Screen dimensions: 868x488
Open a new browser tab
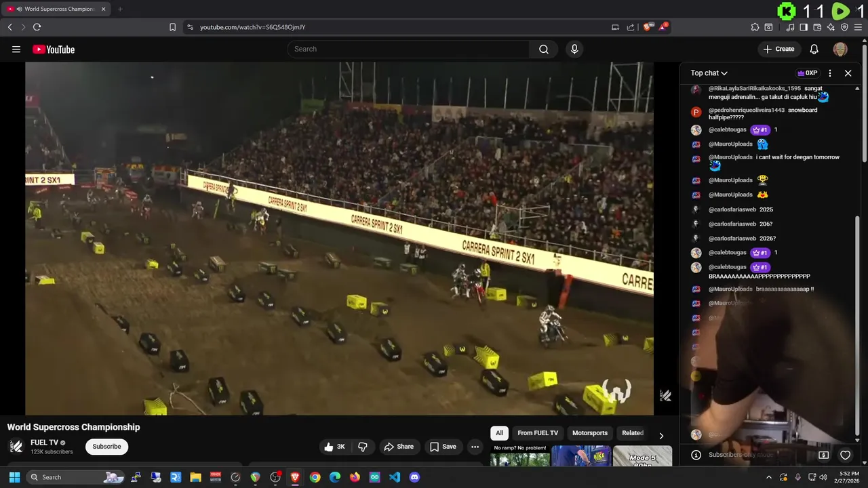120,9
